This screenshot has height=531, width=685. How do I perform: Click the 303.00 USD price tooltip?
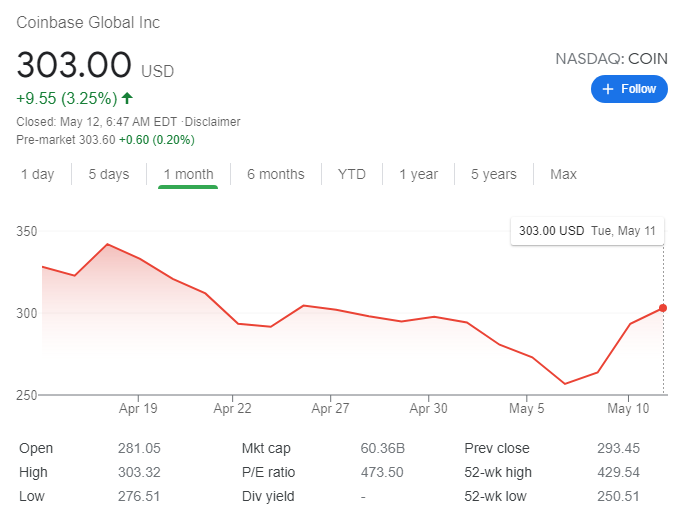click(587, 231)
